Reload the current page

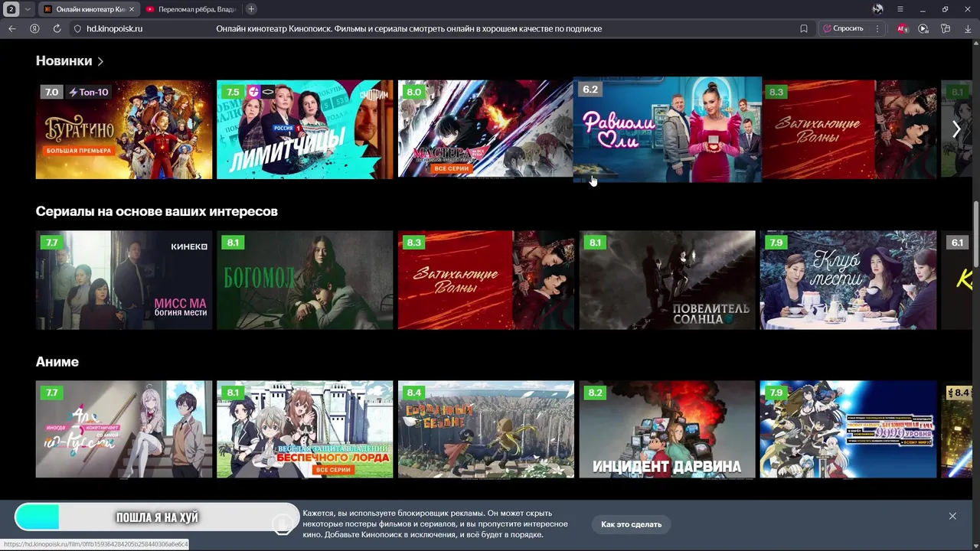(x=57, y=28)
